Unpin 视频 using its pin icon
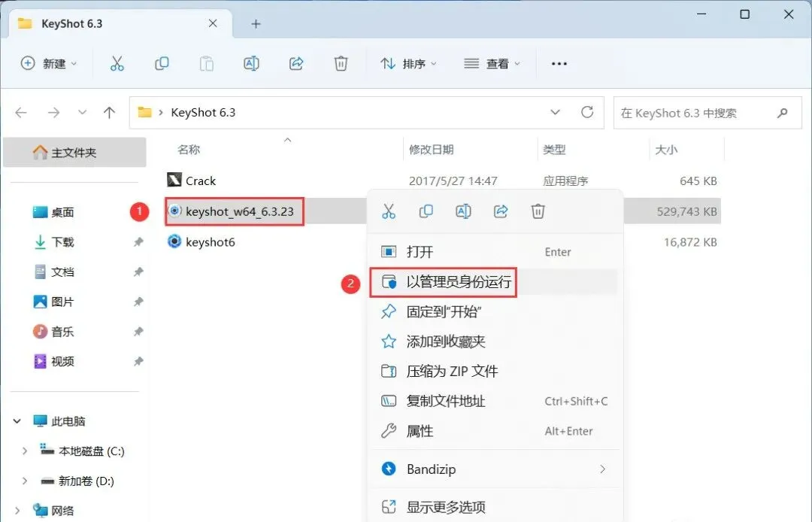This screenshot has height=522, width=812. (138, 362)
